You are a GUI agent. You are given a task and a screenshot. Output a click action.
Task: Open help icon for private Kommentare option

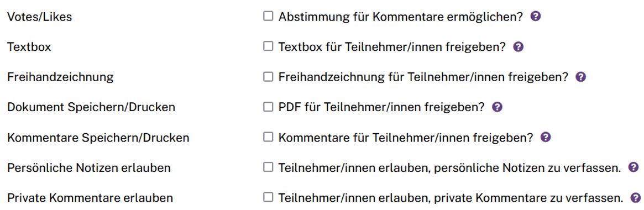[636, 198]
